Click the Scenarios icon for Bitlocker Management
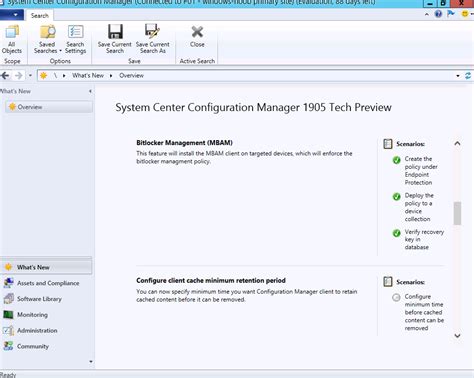 [x=388, y=144]
